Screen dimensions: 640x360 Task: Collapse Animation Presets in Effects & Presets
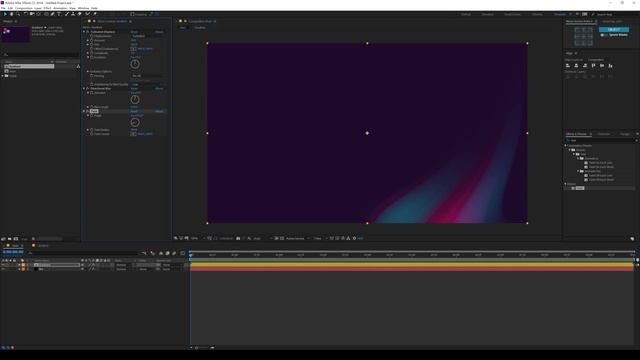[566, 145]
